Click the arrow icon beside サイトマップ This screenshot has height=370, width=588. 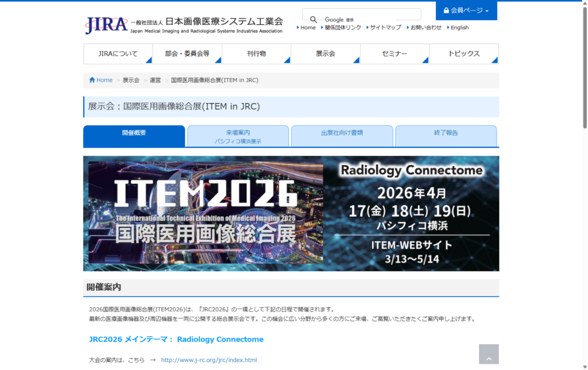pyautogui.click(x=367, y=27)
